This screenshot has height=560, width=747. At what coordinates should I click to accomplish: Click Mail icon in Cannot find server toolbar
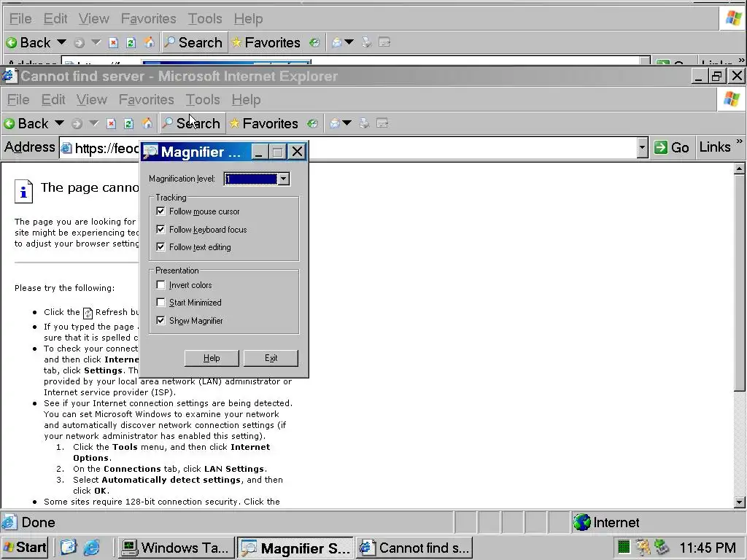[336, 124]
